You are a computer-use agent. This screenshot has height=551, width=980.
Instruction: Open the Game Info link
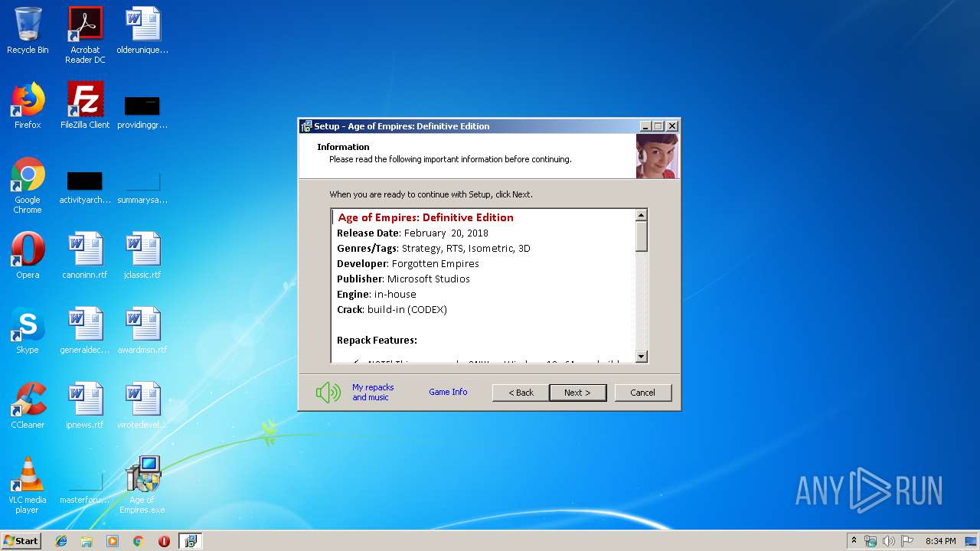coord(448,392)
